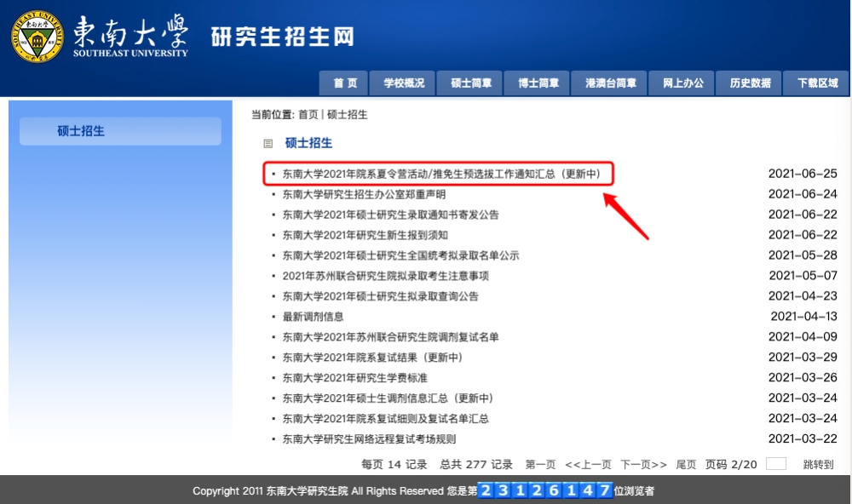Screen dimensions: 852x504
Task: Switch to the 历史数据 tab
Action: click(x=749, y=83)
